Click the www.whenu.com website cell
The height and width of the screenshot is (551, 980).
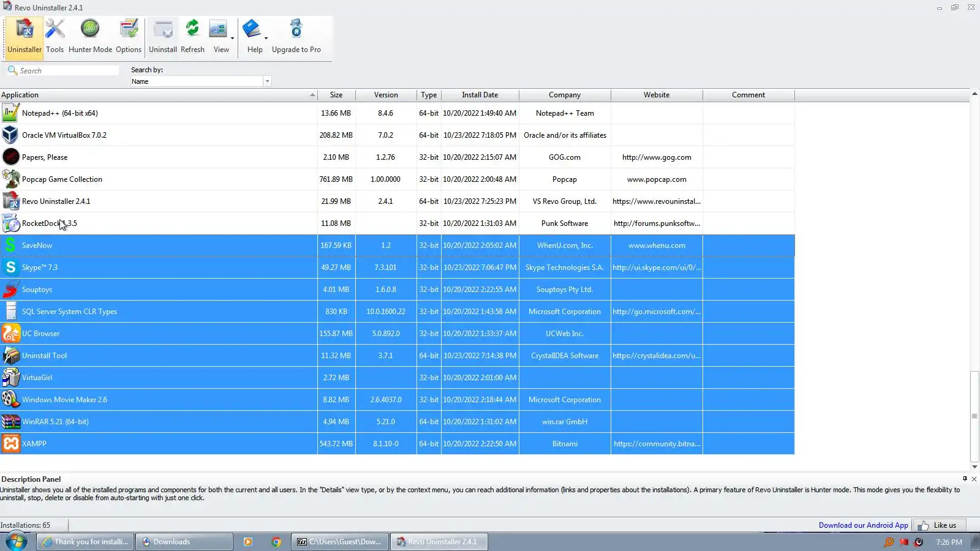coord(657,246)
